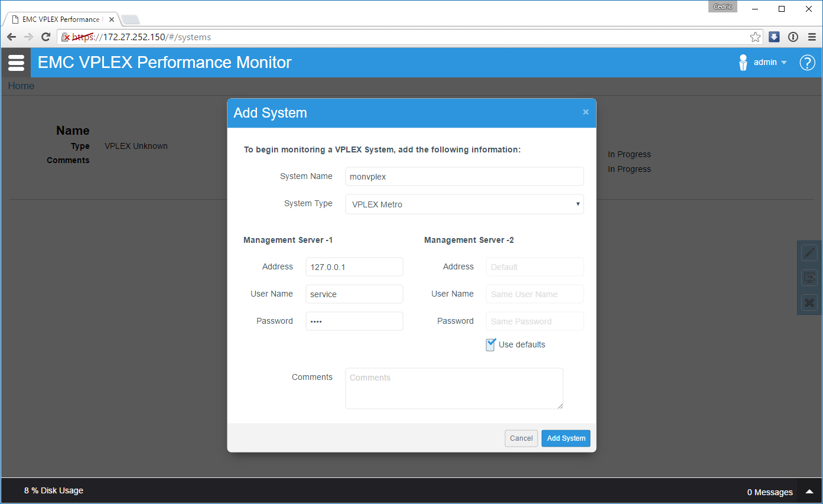823x504 pixels.
Task: Reload the page in the browser
Action: coord(45,37)
